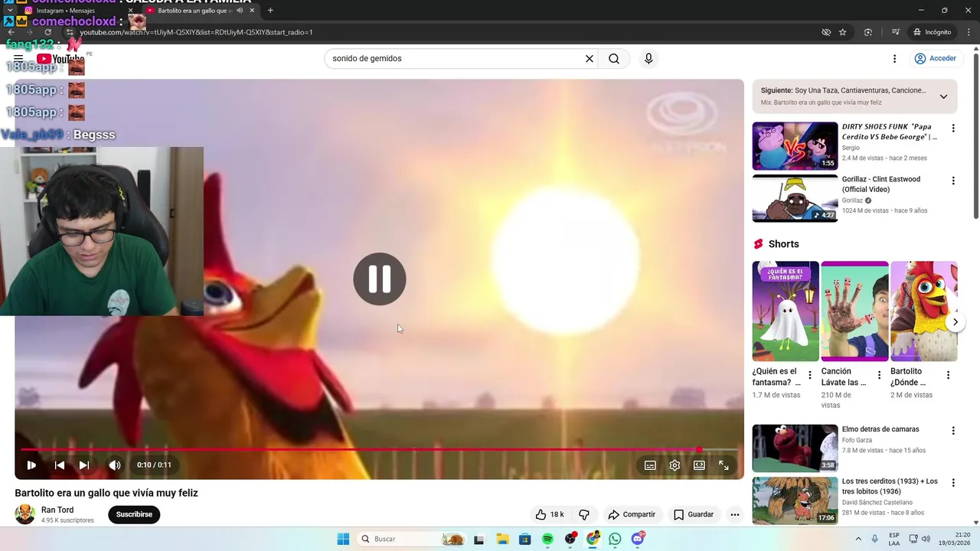
Task: Run search with magnifying glass button
Action: 614,59
